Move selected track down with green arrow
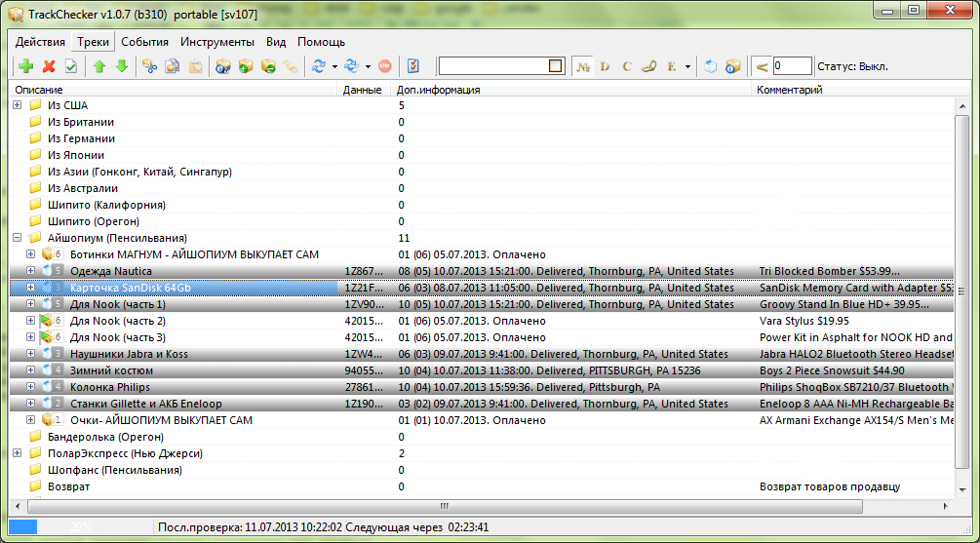Viewport: 980px width, 543px height. (122, 66)
